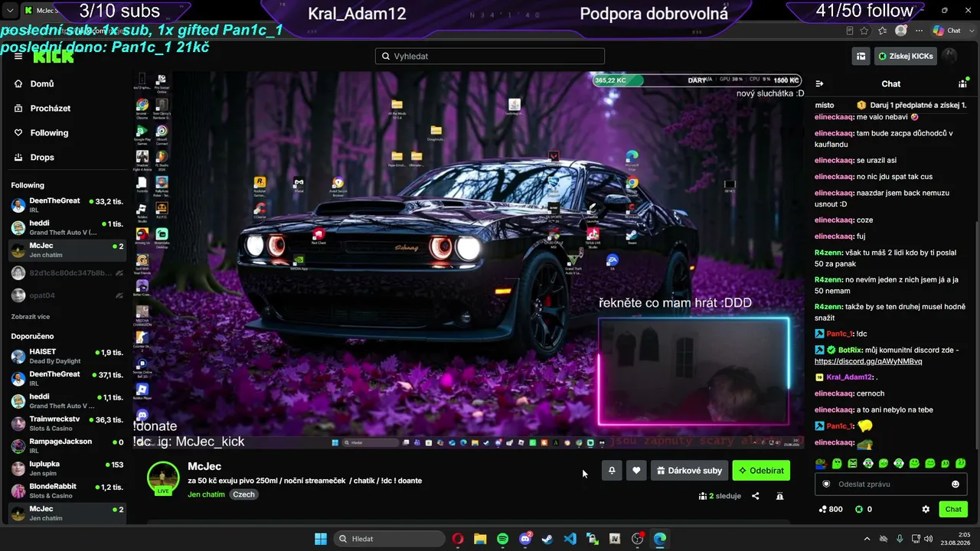Image resolution: width=980 pixels, height=551 pixels.
Task: Open Steam from the taskbar
Action: 547,539
